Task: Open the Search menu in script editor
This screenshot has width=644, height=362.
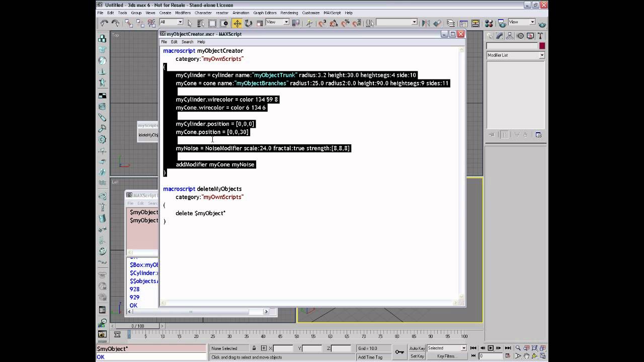Action: coord(187,42)
